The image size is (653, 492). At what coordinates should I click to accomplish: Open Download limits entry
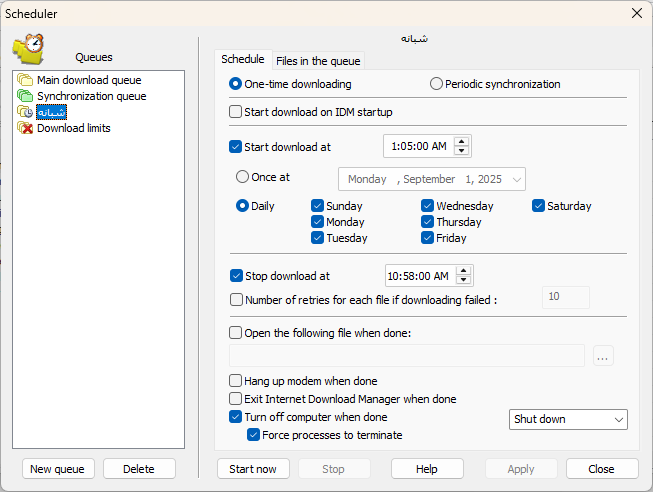(74, 128)
